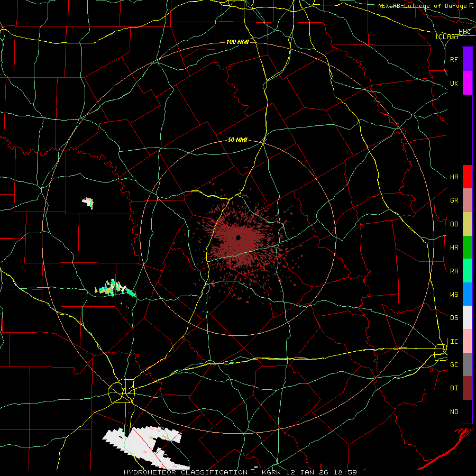Pick the HR green legend swatch
Viewport: 476px width, 476px height.
point(467,247)
